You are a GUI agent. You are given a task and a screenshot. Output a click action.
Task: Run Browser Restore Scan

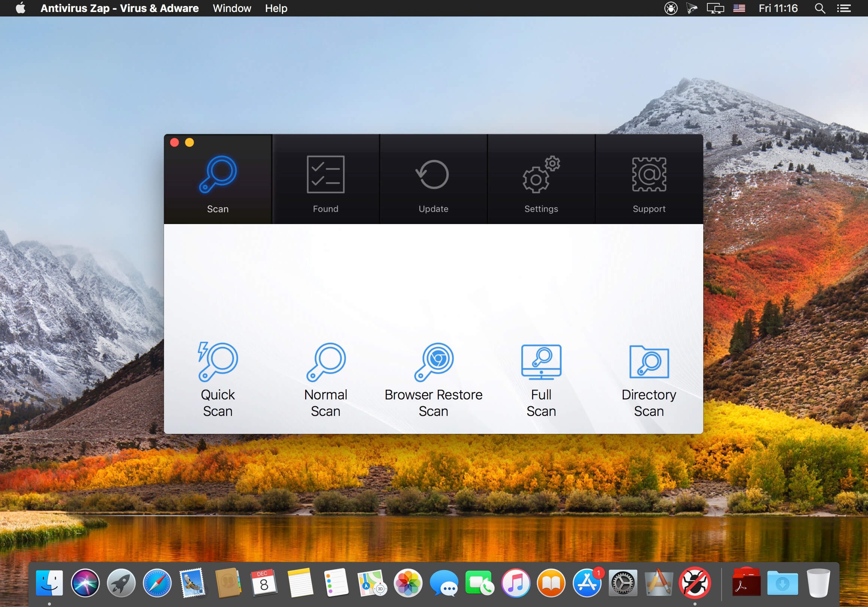coord(433,379)
